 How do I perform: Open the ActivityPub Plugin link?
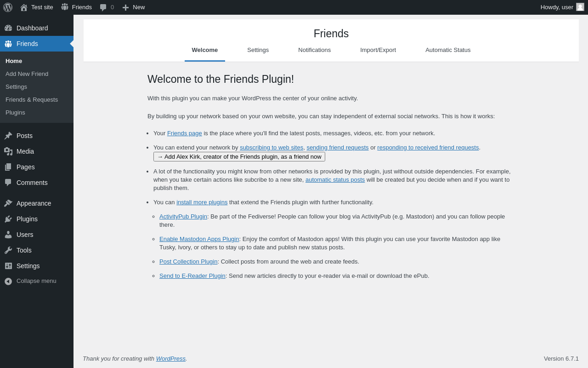pyautogui.click(x=183, y=217)
